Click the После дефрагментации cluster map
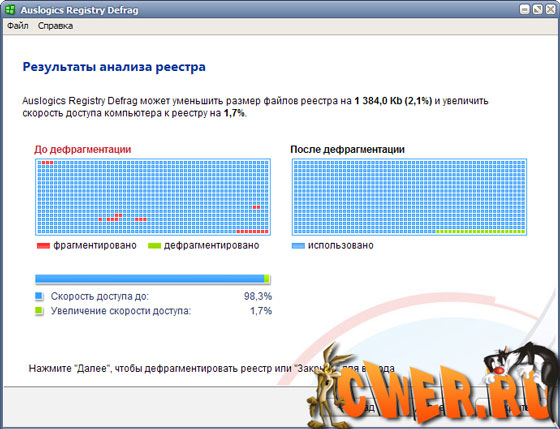Image resolution: width=560 pixels, height=429 pixels. [x=409, y=197]
